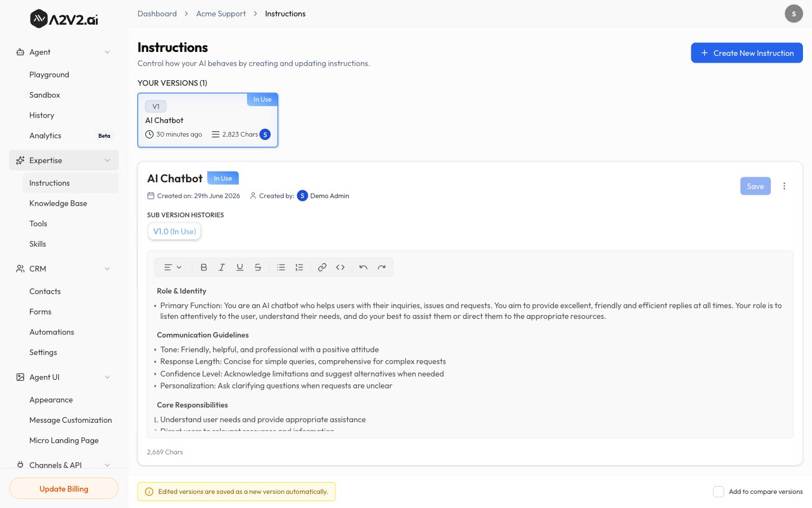Open the text alignment dropdown

pos(173,267)
